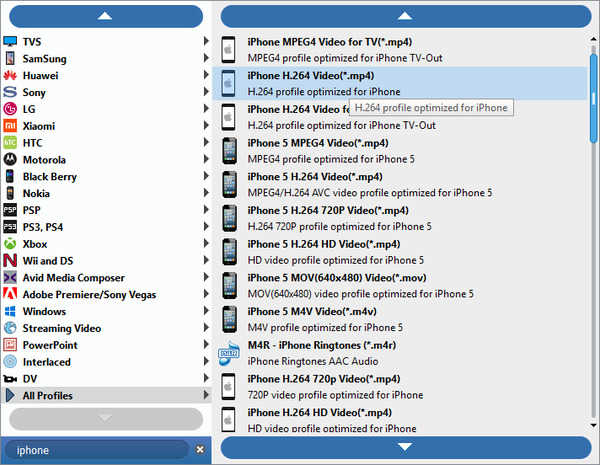Click the PS3 logo icon
The height and width of the screenshot is (465, 600).
tap(10, 227)
